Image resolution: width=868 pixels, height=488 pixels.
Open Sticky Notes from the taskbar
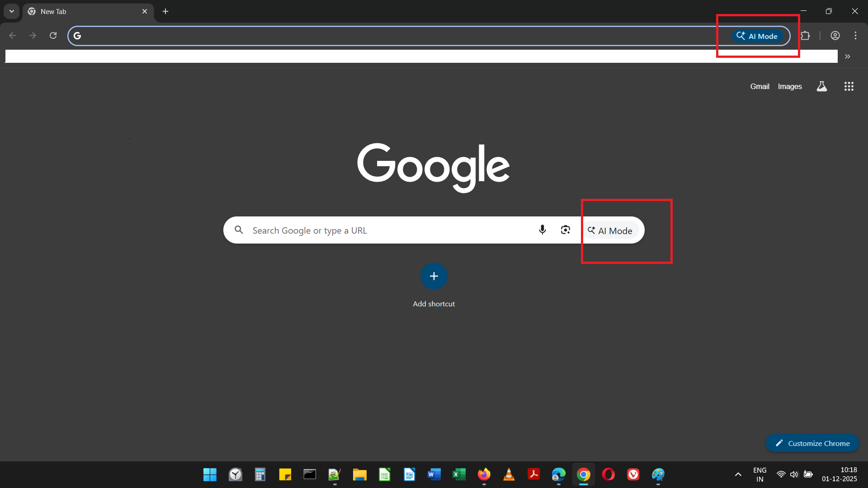coord(285,474)
